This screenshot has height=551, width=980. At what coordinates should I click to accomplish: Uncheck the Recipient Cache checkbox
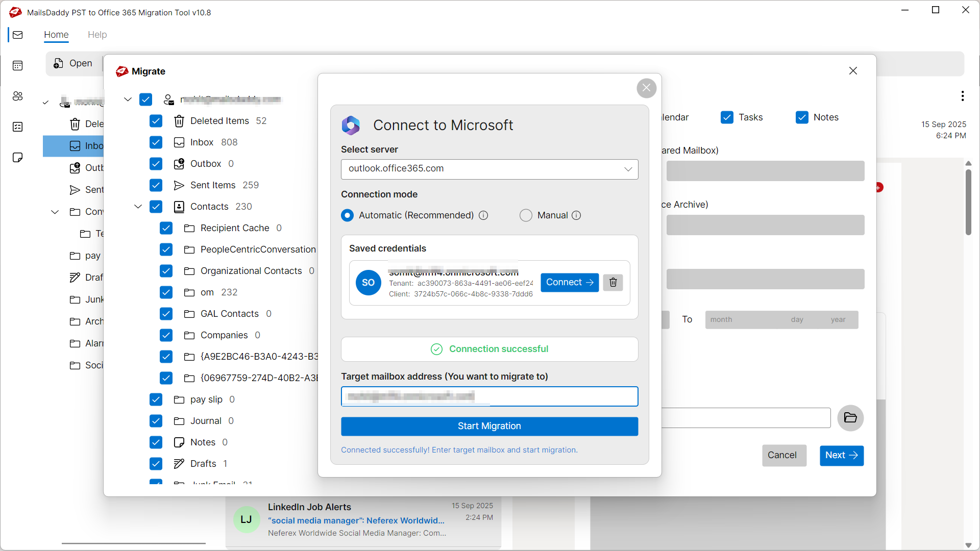[166, 228]
